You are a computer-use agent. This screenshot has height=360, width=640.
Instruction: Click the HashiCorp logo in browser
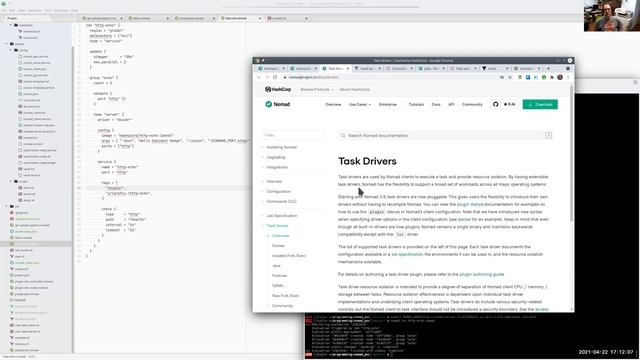[278, 89]
